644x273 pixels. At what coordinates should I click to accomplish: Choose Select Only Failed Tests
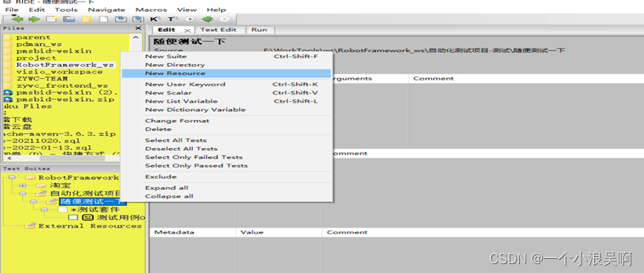pyautogui.click(x=227, y=157)
